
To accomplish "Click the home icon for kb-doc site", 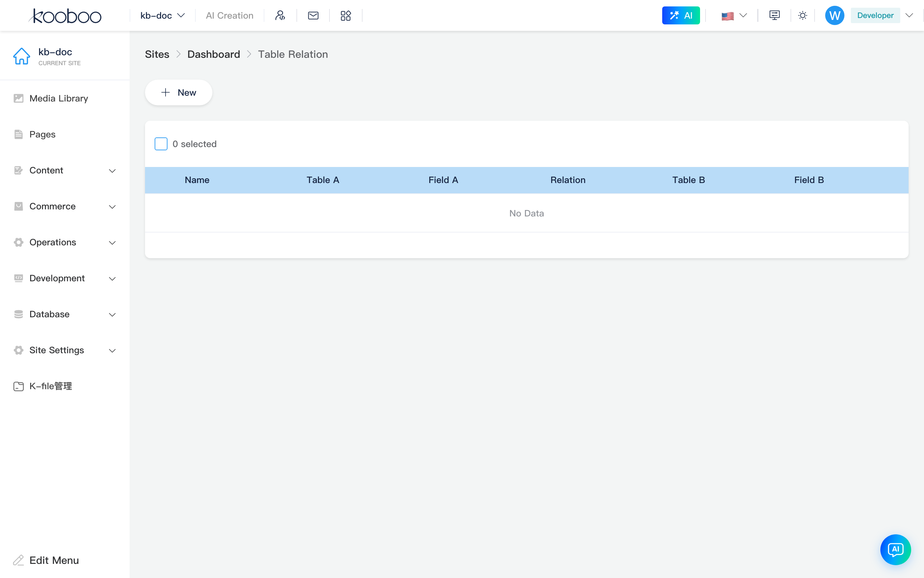I will coord(21,56).
